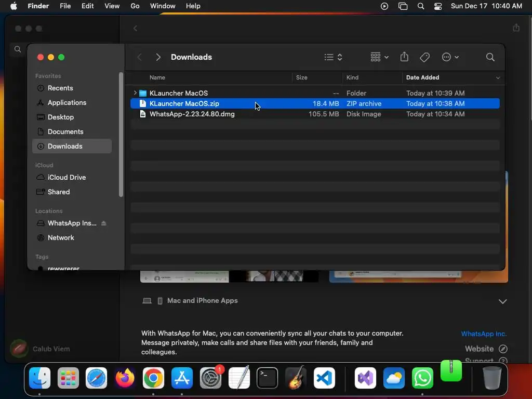The height and width of the screenshot is (399, 532).
Task: Click the Finder search magnifier icon
Action: (x=490, y=57)
